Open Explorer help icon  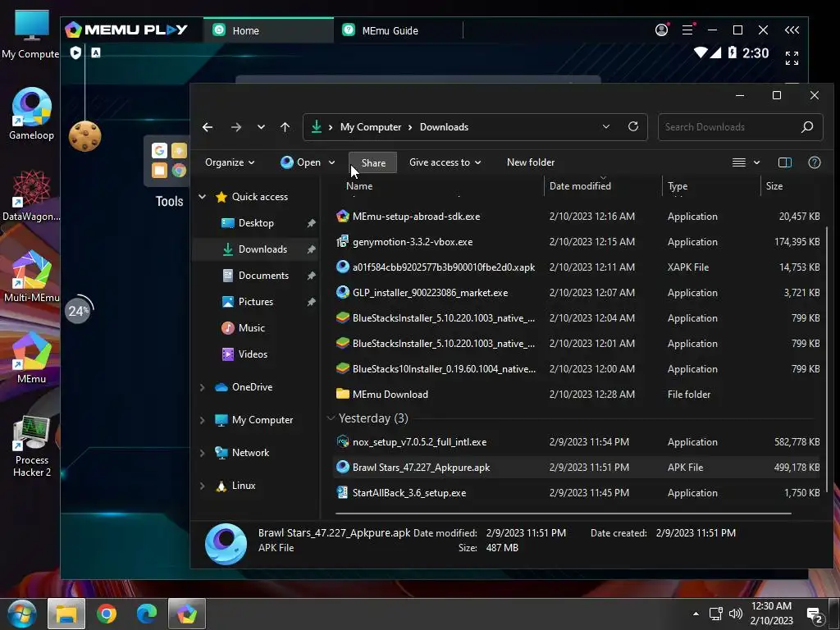(815, 162)
